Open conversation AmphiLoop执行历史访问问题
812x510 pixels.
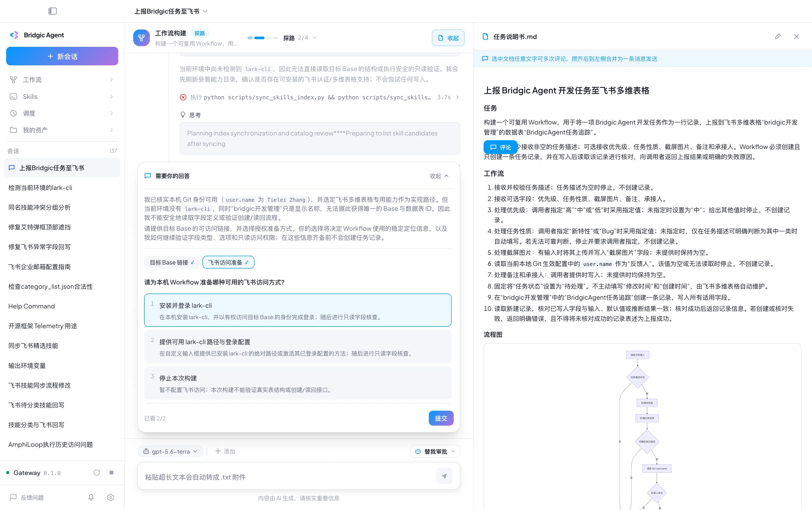pyautogui.click(x=62, y=445)
